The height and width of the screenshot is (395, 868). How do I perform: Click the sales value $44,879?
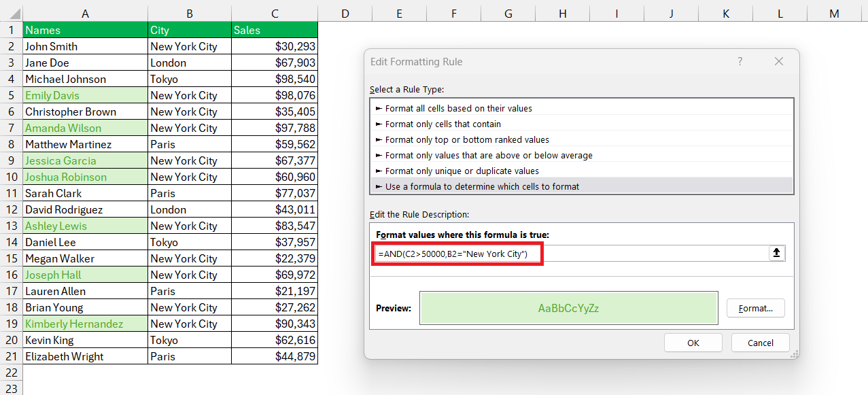pos(275,356)
